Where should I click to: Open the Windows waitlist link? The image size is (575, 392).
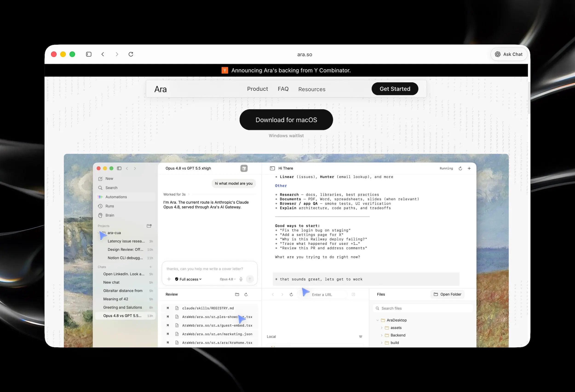[x=286, y=136]
